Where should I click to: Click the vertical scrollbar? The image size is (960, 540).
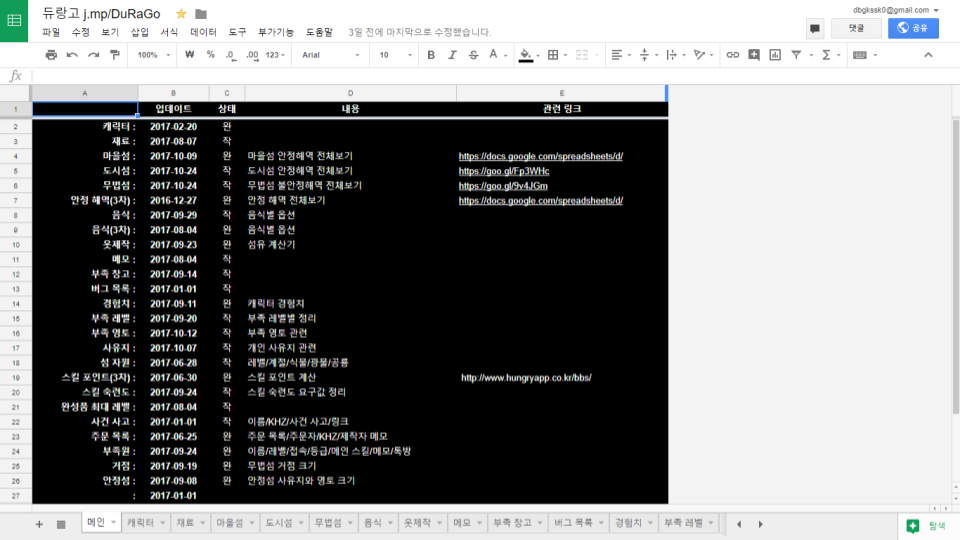[956, 268]
